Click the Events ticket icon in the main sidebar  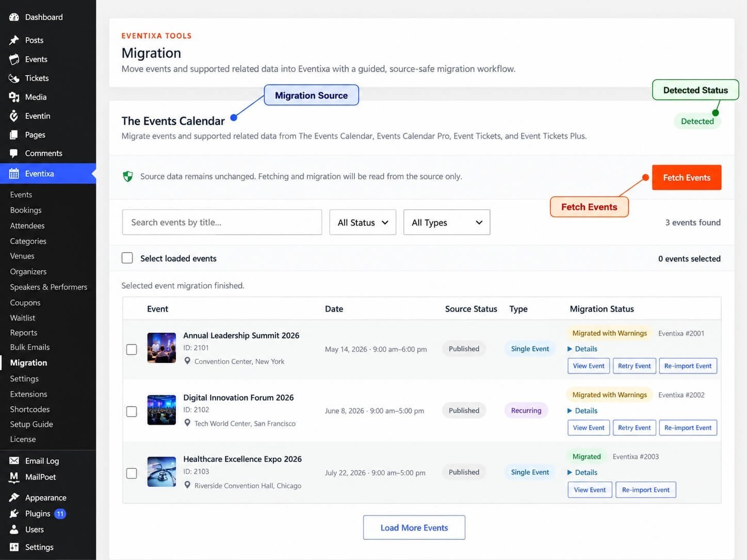pyautogui.click(x=14, y=59)
